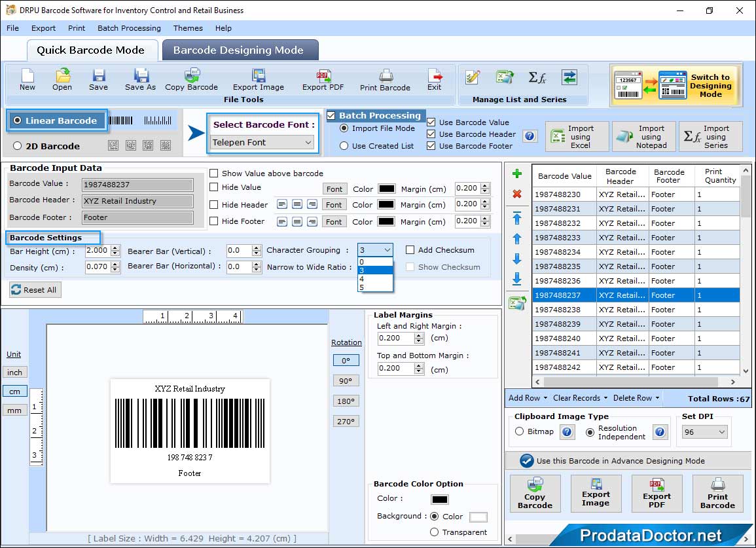The height and width of the screenshot is (548, 756).
Task: Click the New file icon
Action: (x=27, y=79)
